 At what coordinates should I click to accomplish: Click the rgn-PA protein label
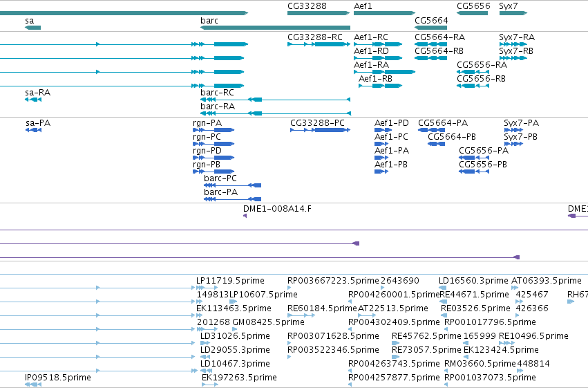pyautogui.click(x=207, y=123)
